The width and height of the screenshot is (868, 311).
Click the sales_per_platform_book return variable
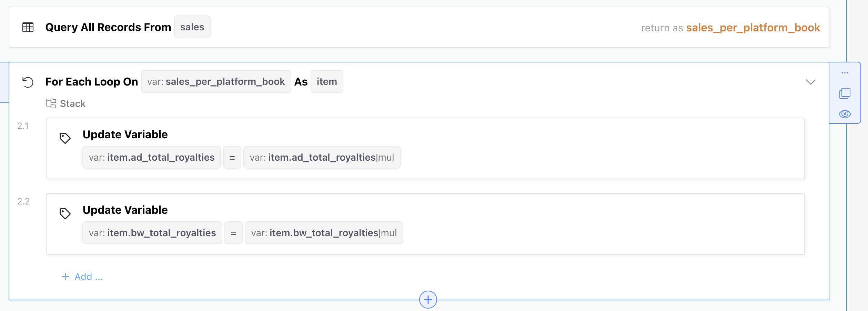pos(753,28)
